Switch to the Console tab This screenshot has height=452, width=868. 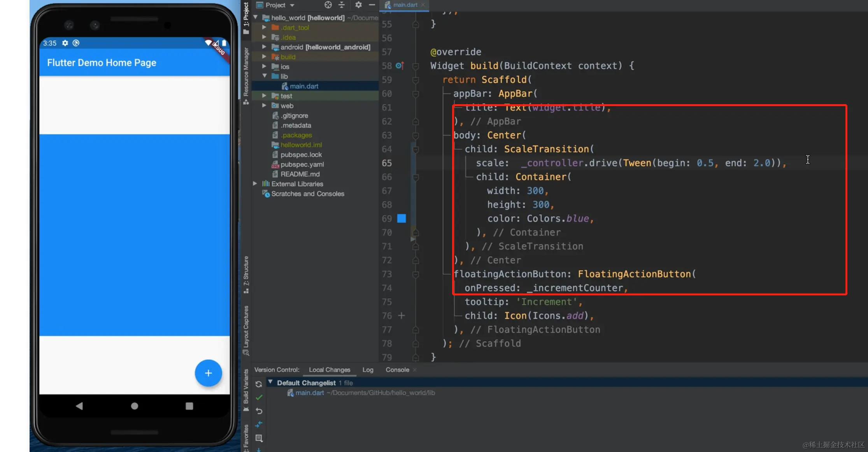tap(397, 370)
